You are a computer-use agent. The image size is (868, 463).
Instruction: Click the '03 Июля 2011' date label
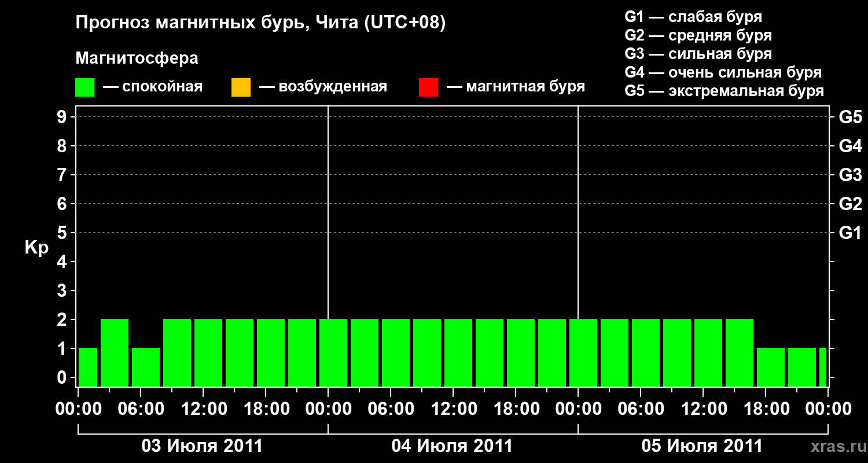point(203,446)
